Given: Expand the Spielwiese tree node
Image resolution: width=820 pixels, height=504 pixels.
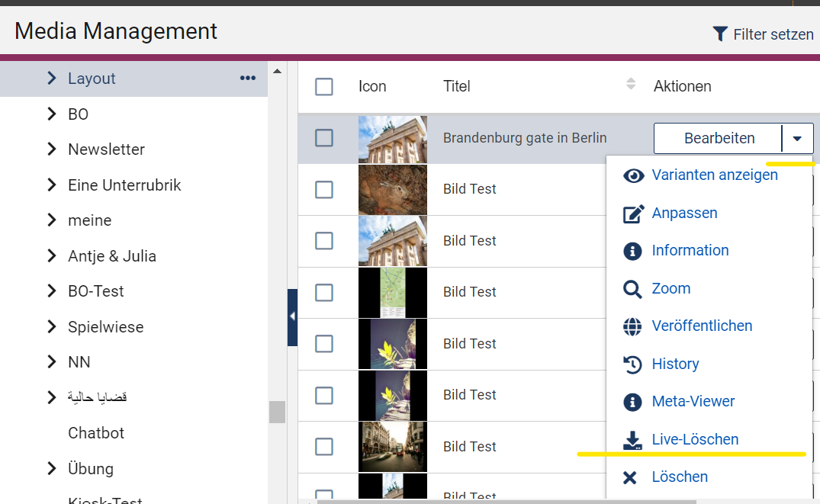Looking at the screenshot, I should 52,327.
